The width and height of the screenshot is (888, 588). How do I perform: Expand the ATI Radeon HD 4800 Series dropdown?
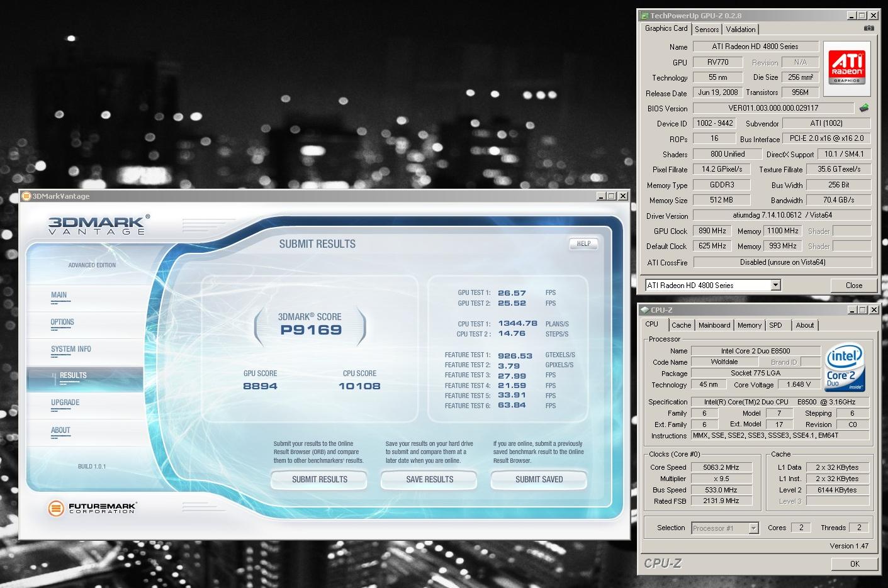pyautogui.click(x=776, y=286)
